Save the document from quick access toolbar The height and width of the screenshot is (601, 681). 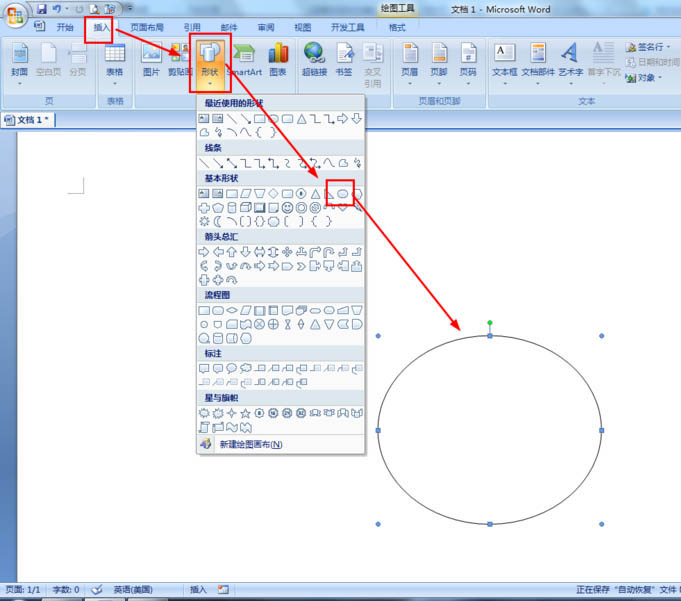(42, 9)
